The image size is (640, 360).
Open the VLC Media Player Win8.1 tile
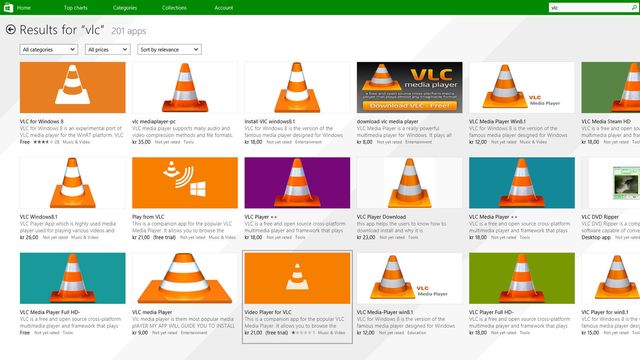(522, 104)
